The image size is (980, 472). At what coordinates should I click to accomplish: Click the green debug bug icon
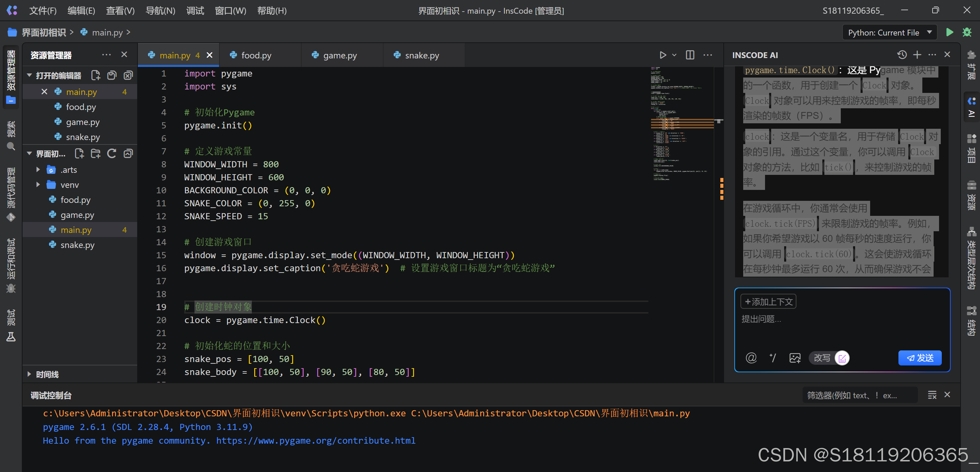(x=967, y=32)
